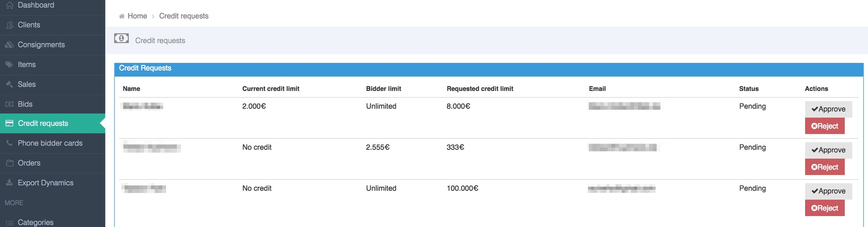
Task: Click the Items tag icon
Action: point(9,64)
